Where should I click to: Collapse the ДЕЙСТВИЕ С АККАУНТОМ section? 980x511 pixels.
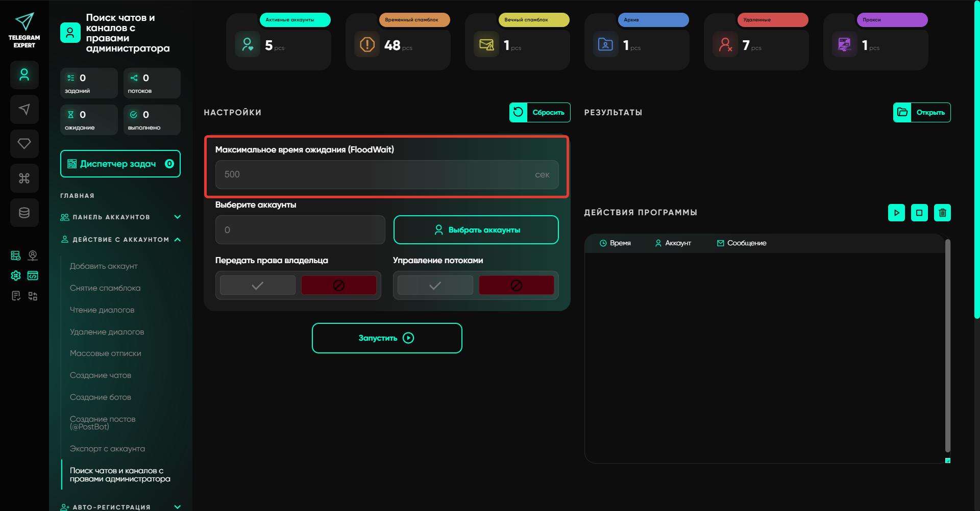[x=177, y=240]
